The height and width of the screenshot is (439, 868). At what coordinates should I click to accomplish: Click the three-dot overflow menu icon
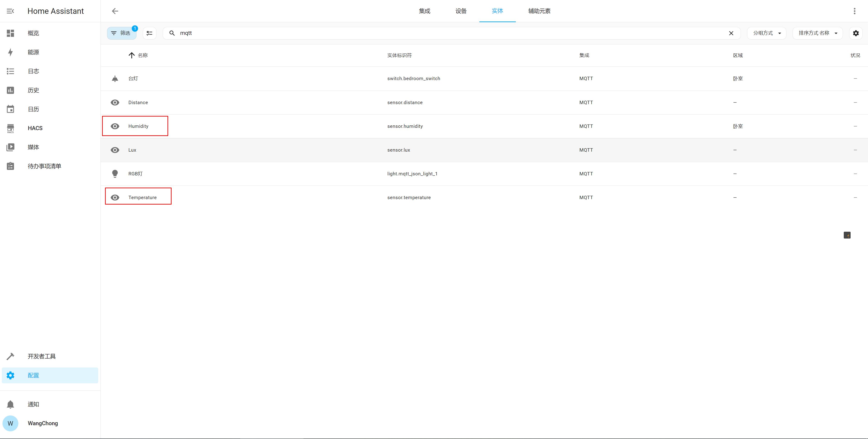tap(855, 11)
